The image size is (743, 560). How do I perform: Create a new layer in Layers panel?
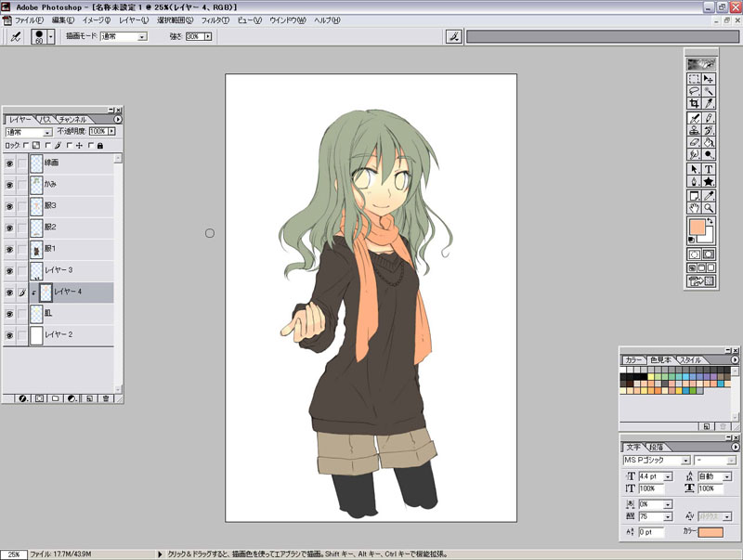tap(89, 398)
